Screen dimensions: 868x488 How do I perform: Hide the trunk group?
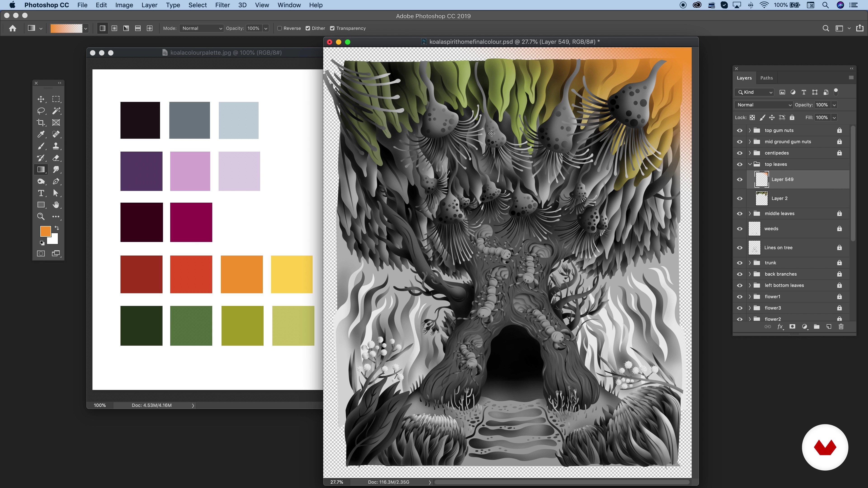(740, 263)
